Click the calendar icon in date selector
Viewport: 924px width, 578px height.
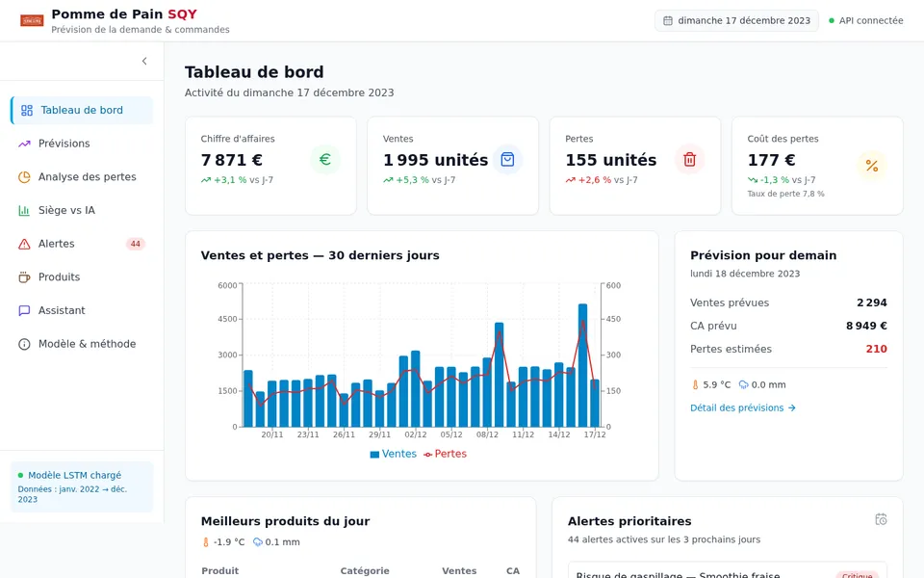tap(668, 20)
